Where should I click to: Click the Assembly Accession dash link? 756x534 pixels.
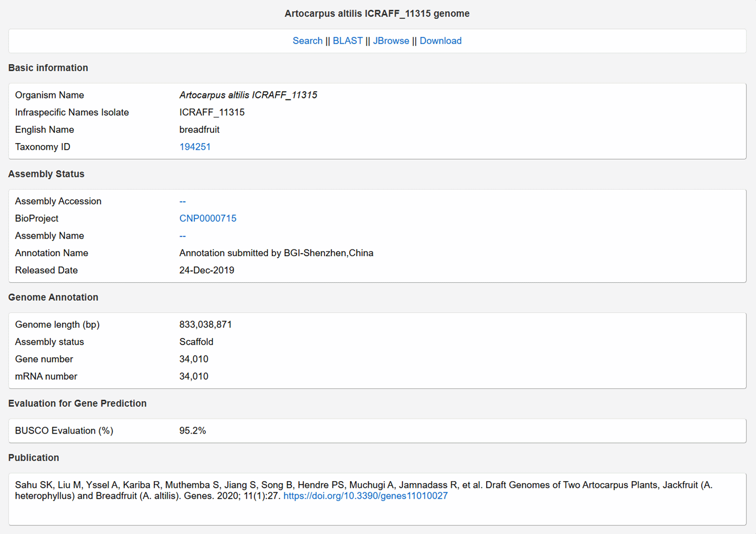click(x=183, y=201)
